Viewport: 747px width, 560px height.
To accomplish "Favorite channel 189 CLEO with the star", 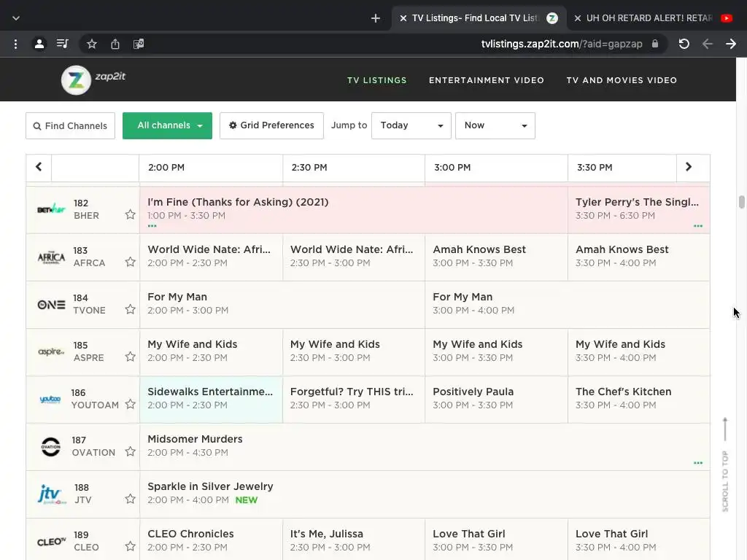I will click(x=130, y=546).
